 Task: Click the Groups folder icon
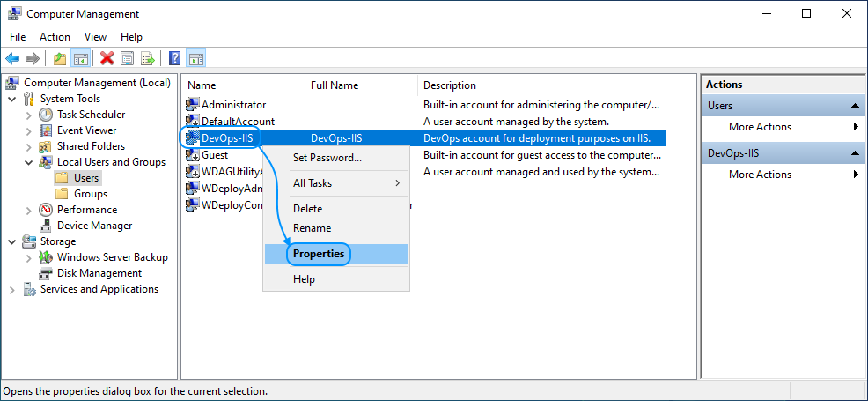click(x=63, y=194)
